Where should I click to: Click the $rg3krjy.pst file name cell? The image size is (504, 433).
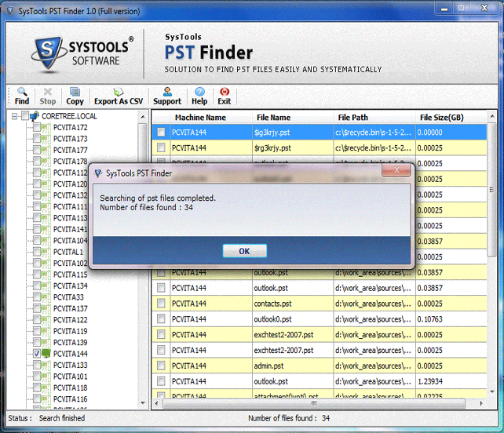293,147
